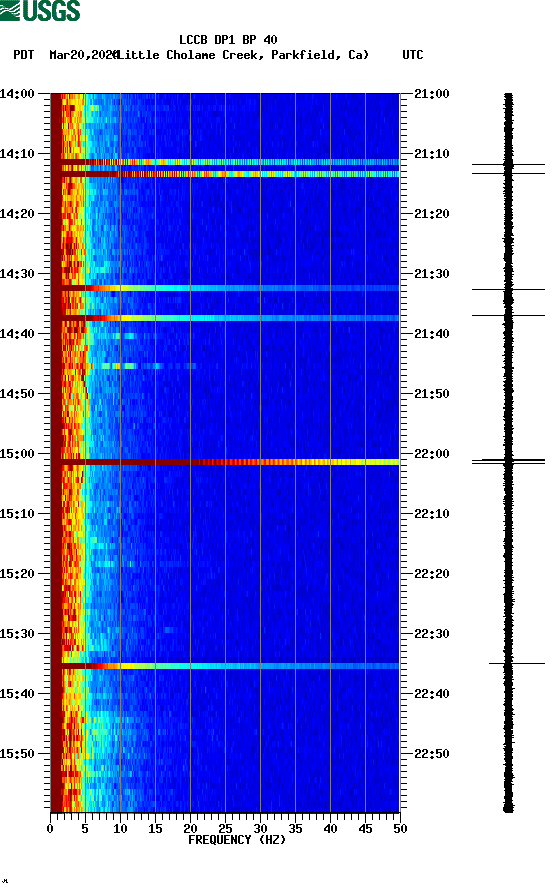Viewport: 552px width, 892px height.
Task: Click the 22:10 UTC time label
Action: [432, 514]
